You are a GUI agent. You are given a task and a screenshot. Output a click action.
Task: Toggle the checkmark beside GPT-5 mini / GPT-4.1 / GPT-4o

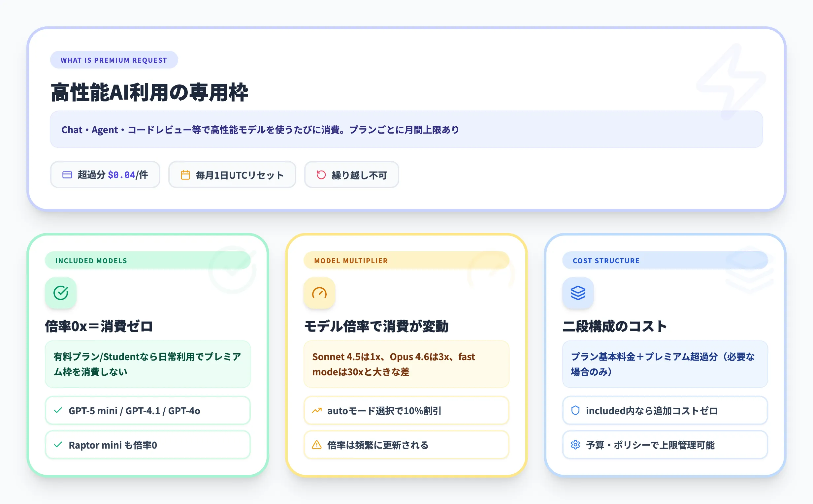pyautogui.click(x=59, y=411)
